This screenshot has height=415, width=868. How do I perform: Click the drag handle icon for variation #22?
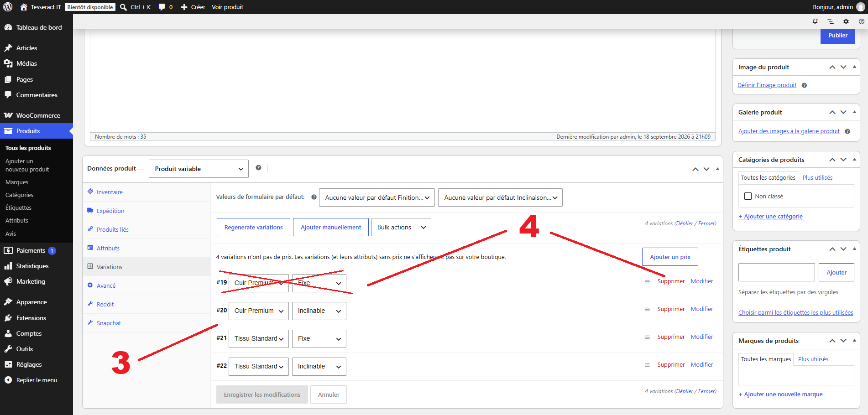(647, 365)
